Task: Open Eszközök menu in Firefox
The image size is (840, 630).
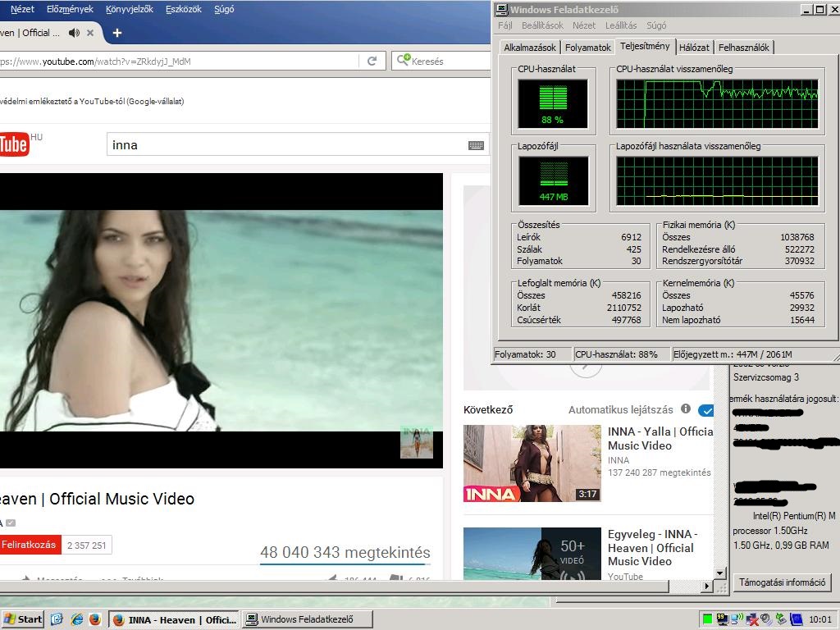Action: 184,9
